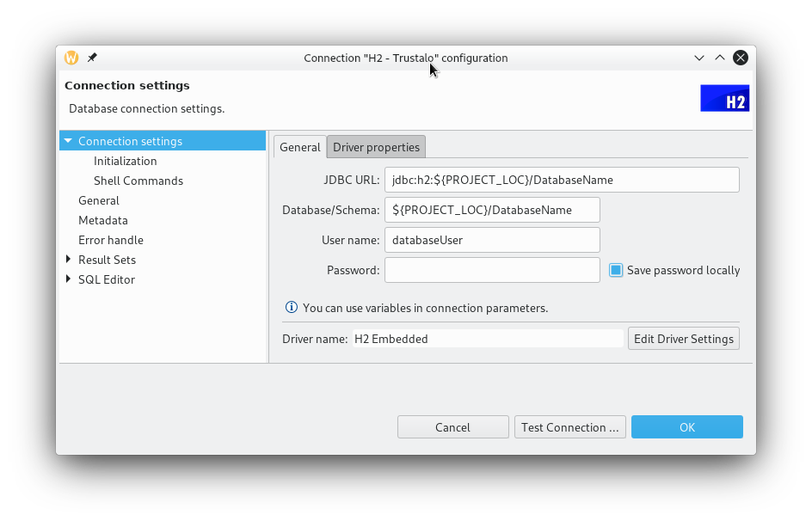Select the Error handle settings page
812x521 pixels.
[x=110, y=240]
